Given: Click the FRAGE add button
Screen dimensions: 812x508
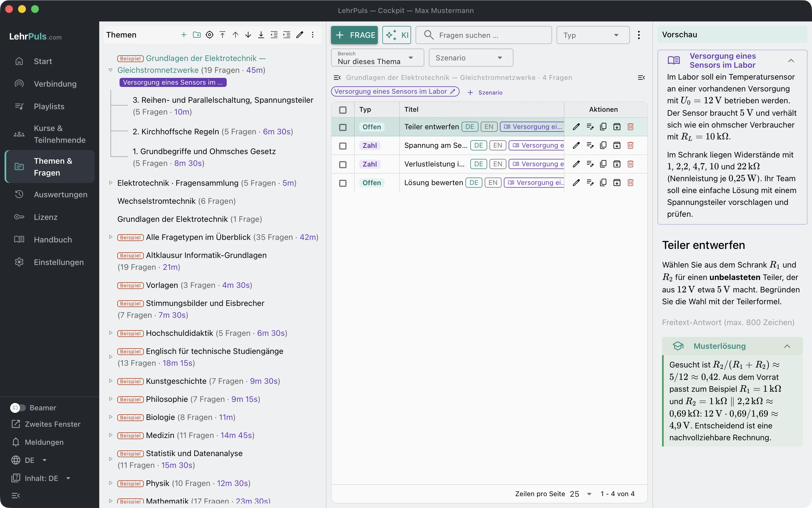Looking at the screenshot, I should coord(354,35).
